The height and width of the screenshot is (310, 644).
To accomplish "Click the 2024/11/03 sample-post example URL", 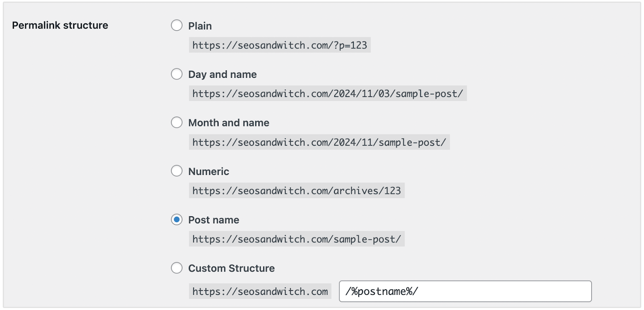I will coord(327,93).
